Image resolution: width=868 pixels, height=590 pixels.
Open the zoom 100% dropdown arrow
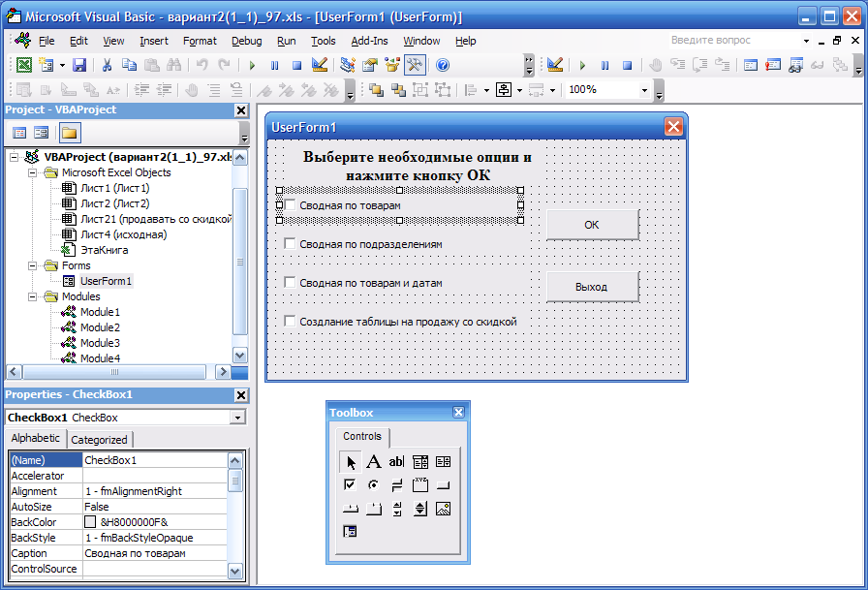[x=644, y=90]
